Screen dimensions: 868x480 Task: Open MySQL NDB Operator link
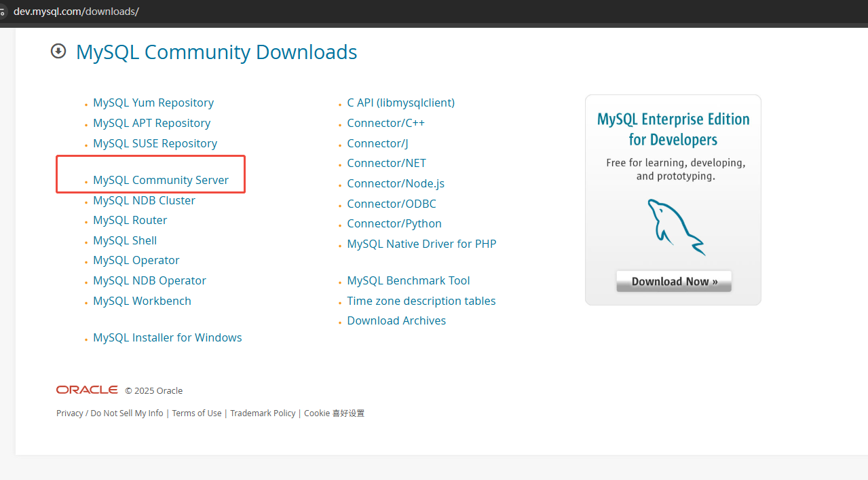pos(150,280)
